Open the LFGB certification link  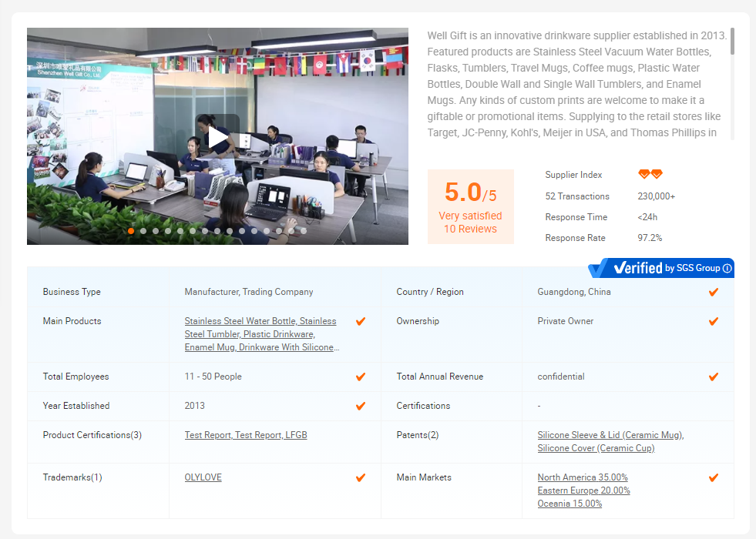point(296,435)
